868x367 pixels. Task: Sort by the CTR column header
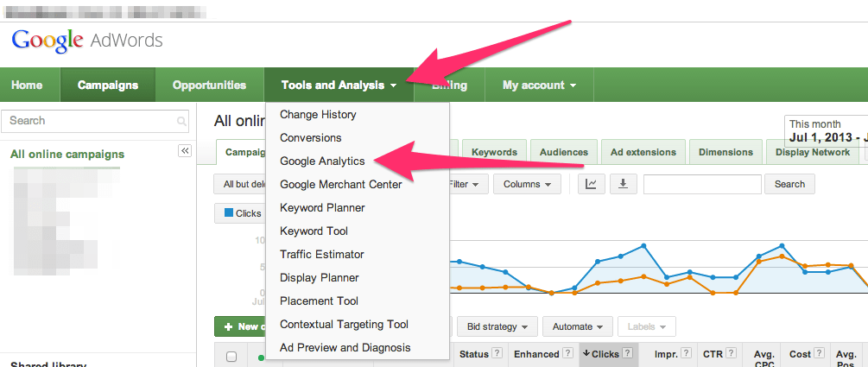pyautogui.click(x=713, y=354)
